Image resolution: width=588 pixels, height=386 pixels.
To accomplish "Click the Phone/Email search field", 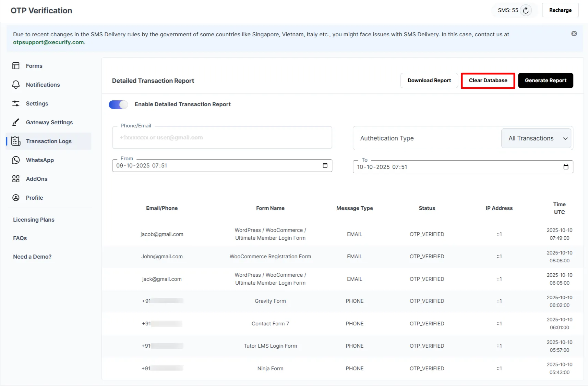I will 222,137.
